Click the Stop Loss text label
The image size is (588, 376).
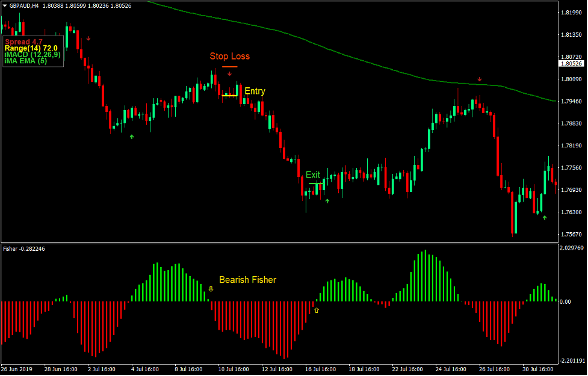pos(231,56)
